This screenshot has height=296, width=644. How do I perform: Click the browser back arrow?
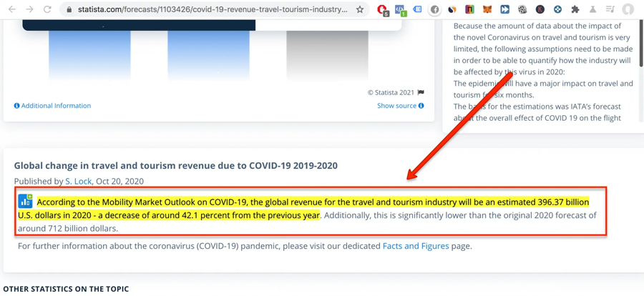pyautogui.click(x=12, y=9)
